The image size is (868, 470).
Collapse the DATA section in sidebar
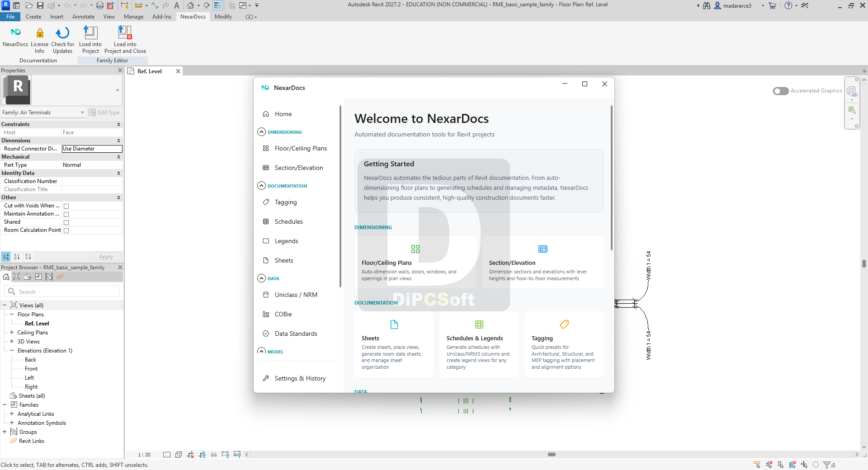(261, 278)
